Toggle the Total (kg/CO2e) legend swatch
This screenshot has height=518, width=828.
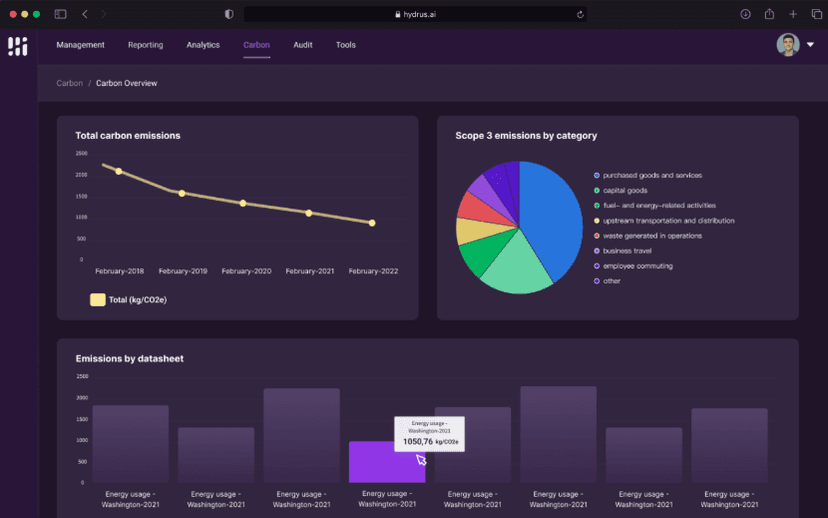[98, 299]
